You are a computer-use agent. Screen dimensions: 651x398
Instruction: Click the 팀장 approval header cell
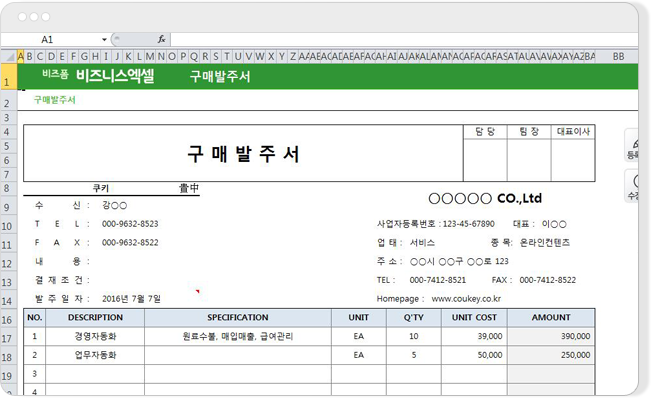tap(529, 132)
